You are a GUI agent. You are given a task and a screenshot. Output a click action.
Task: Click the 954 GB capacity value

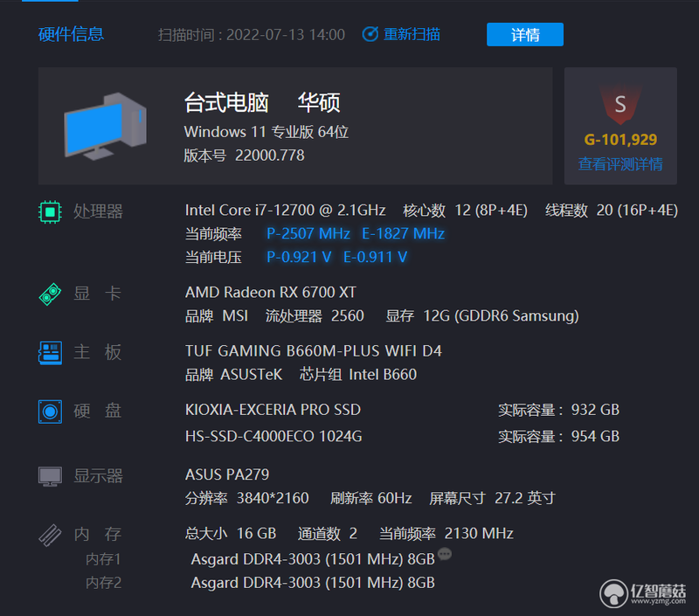click(595, 436)
